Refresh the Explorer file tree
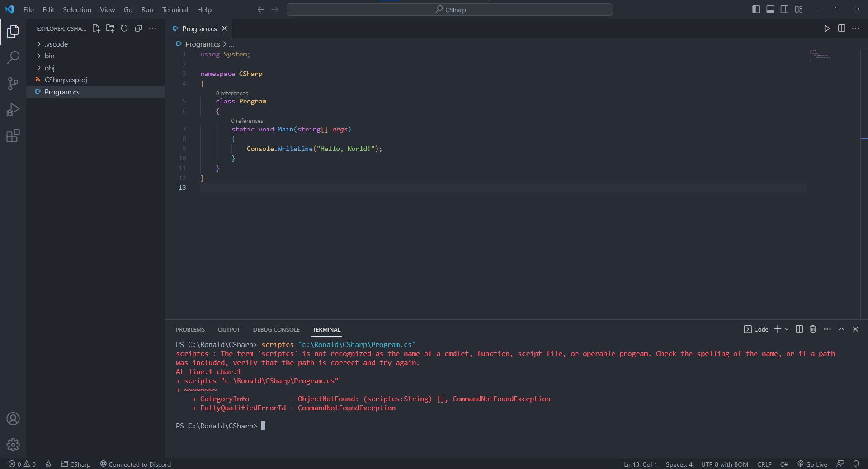 pyautogui.click(x=124, y=28)
